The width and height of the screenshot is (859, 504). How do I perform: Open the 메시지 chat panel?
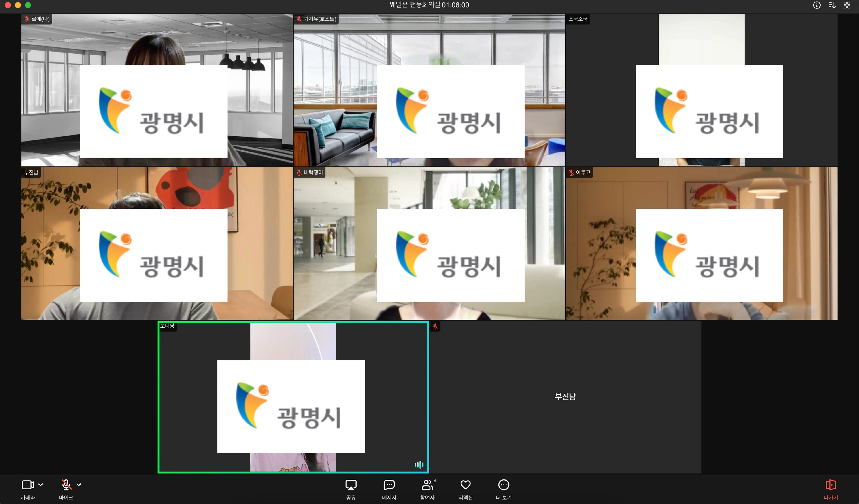coord(389,489)
